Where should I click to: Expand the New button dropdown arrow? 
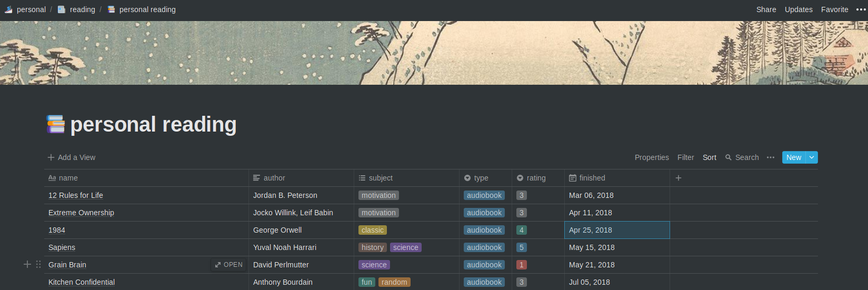click(812, 157)
